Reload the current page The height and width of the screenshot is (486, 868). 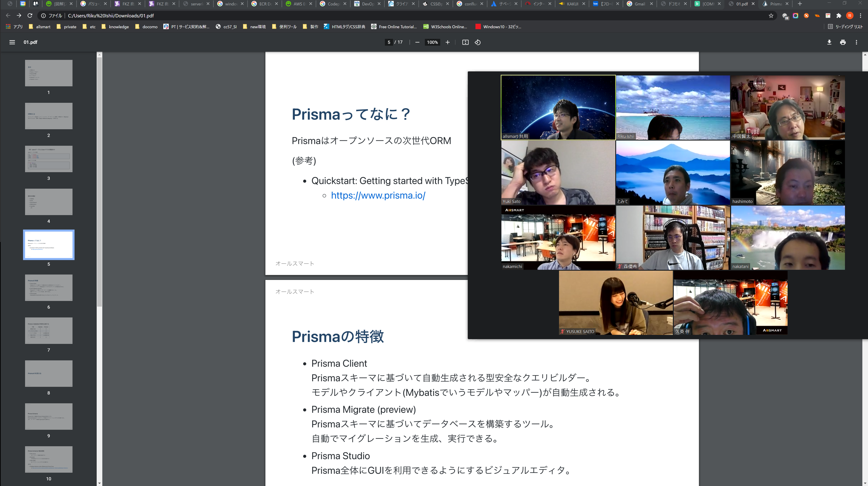(30, 16)
